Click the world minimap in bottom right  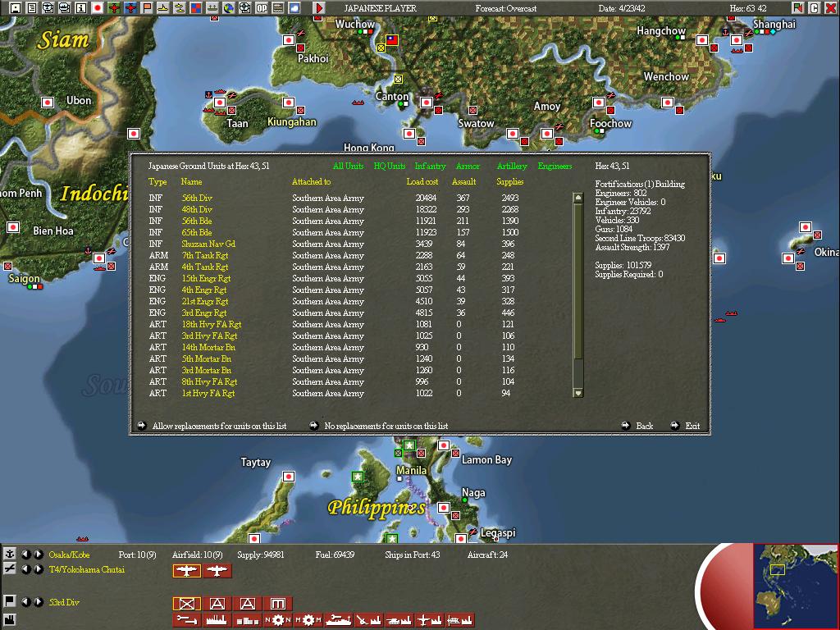(796, 586)
